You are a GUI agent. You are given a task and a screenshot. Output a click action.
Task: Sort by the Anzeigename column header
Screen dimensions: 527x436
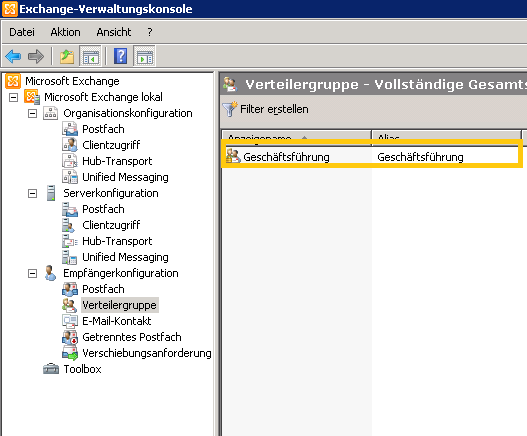(296, 137)
